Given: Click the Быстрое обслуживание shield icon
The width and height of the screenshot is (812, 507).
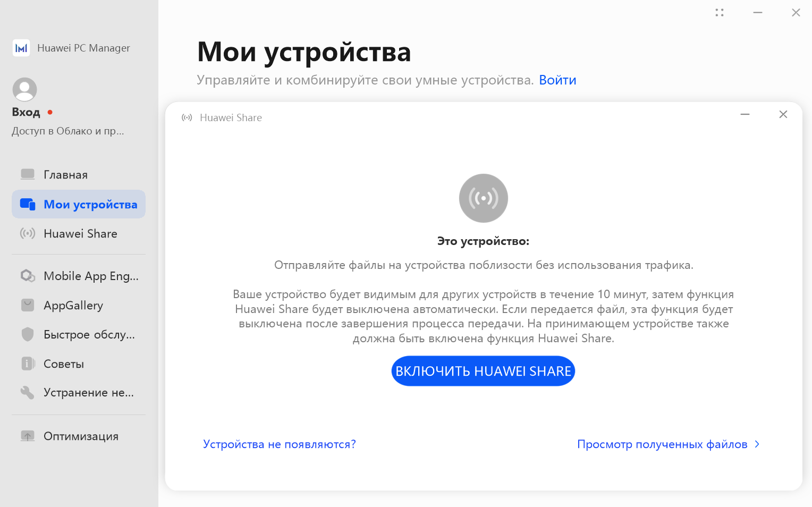Looking at the screenshot, I should click(x=28, y=334).
